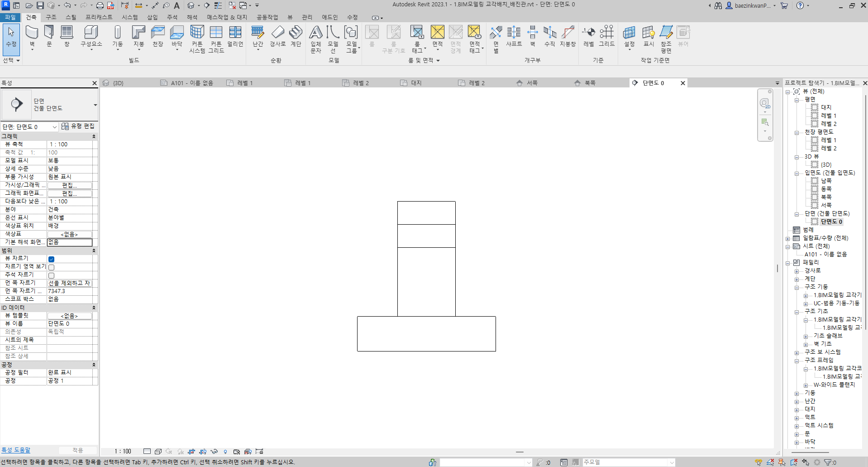Switch to the 서쪽 view tab

point(532,83)
